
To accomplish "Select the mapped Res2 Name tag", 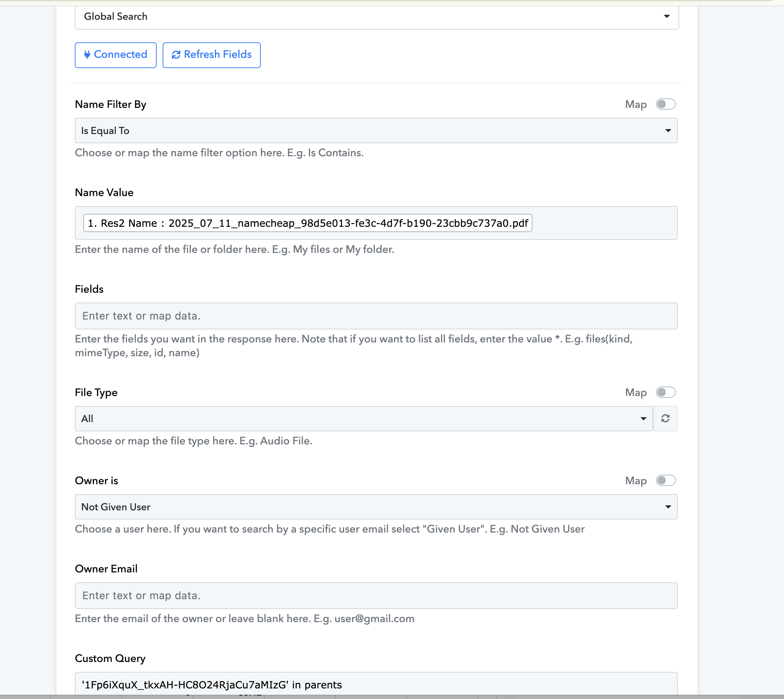I will 307,223.
